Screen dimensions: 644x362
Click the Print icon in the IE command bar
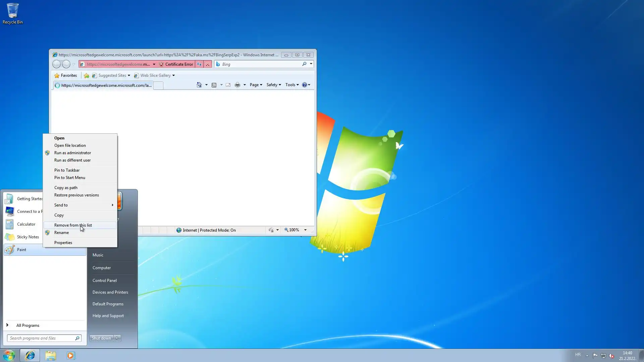coord(237,85)
